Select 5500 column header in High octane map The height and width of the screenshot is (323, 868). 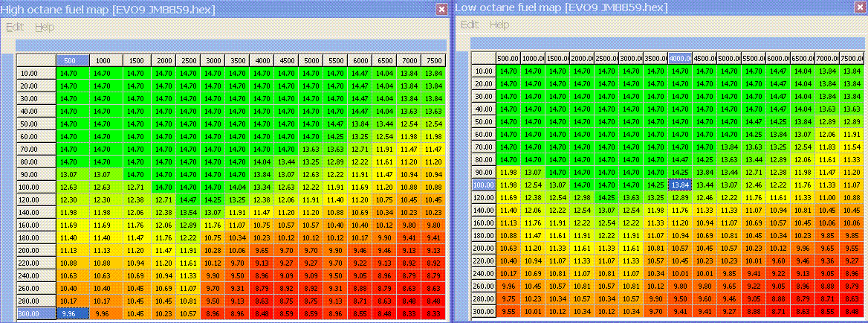point(335,60)
